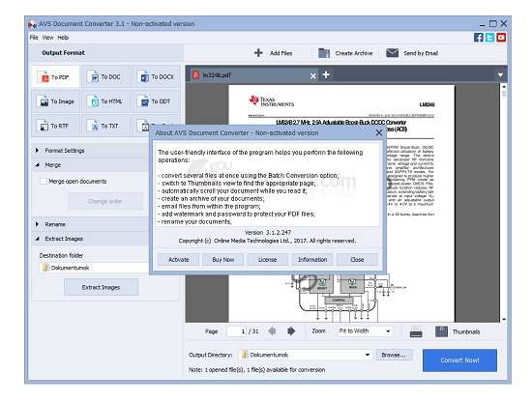Select the To TXT output format
The height and width of the screenshot is (403, 532).
105,126
